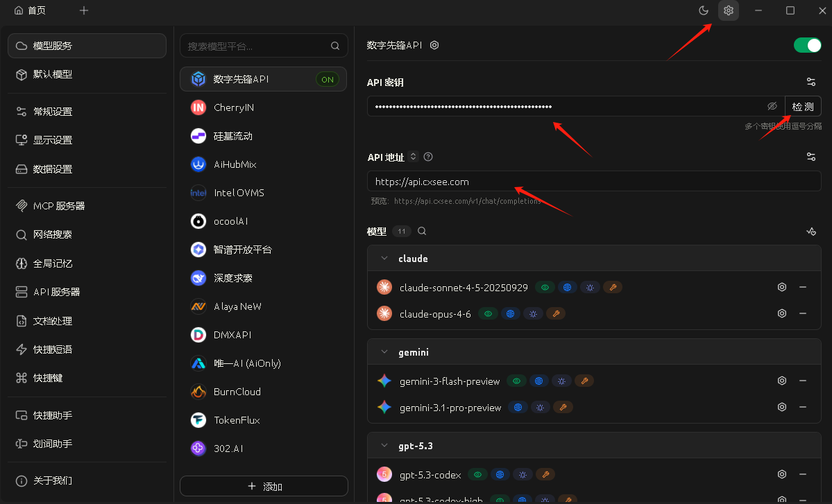
Task: Switch to dark mode via moon icon
Action: point(704,10)
